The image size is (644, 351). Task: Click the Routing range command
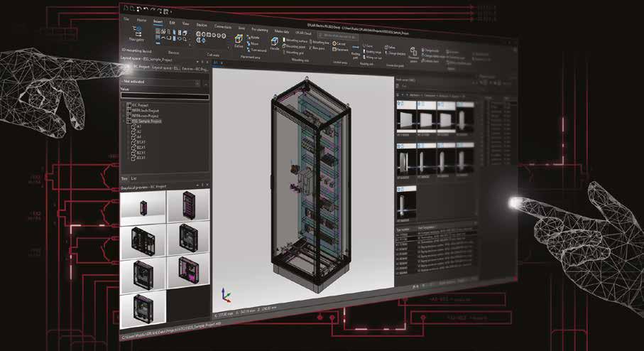click(x=372, y=52)
